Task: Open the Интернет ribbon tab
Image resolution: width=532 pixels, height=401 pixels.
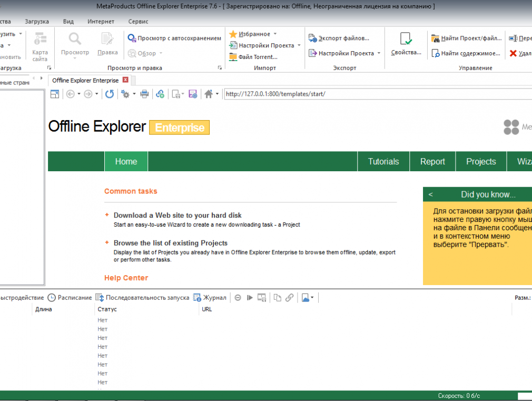Action: pyautogui.click(x=101, y=22)
